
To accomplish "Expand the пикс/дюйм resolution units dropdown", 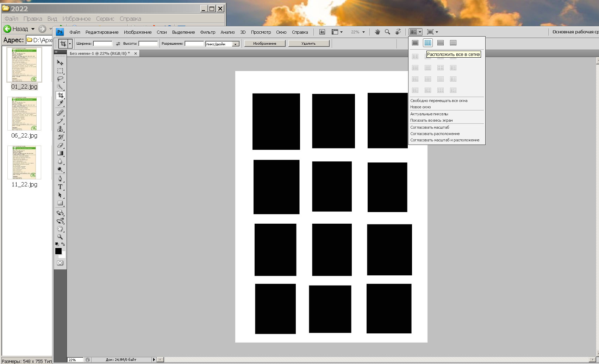I will click(236, 44).
